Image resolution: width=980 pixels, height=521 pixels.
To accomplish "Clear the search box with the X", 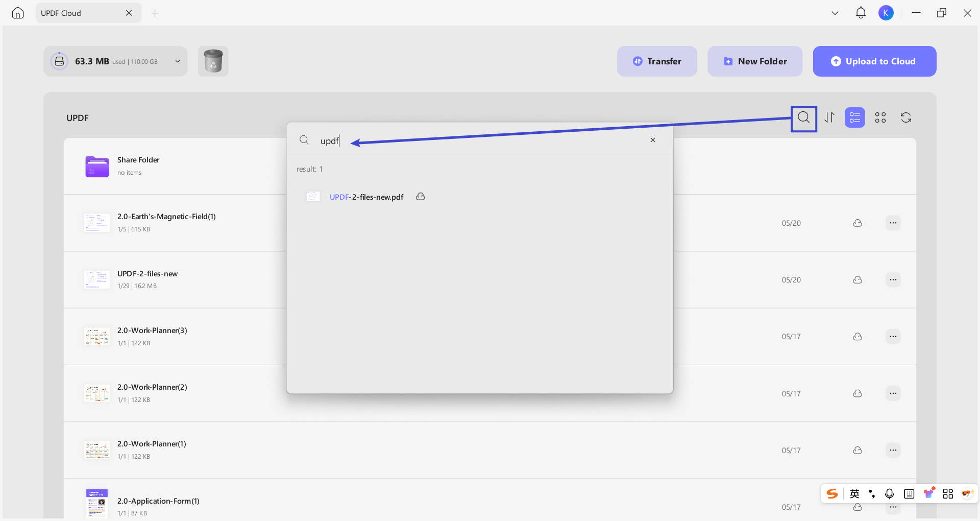I will 652,140.
